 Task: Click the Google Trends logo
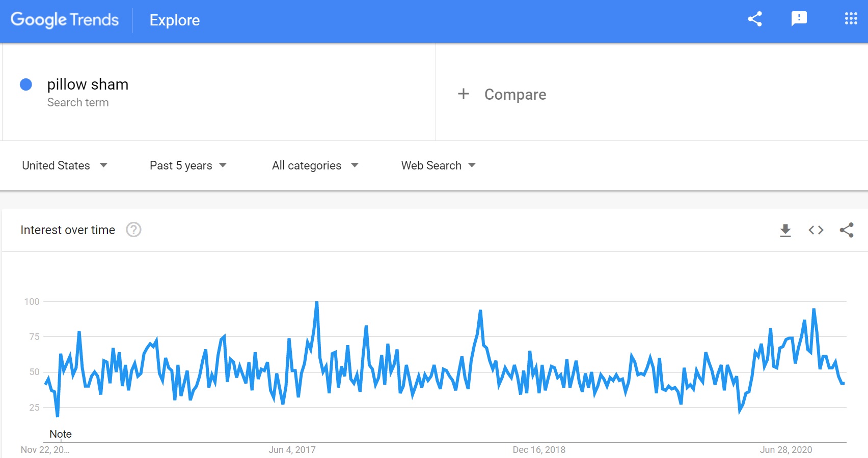pos(65,20)
